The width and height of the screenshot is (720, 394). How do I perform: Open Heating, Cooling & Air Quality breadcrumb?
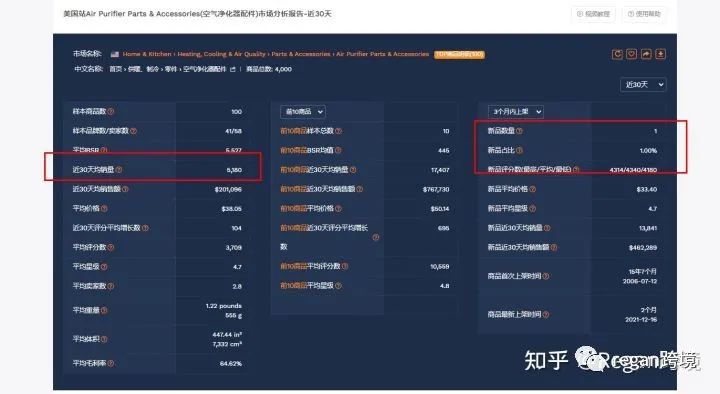221,54
